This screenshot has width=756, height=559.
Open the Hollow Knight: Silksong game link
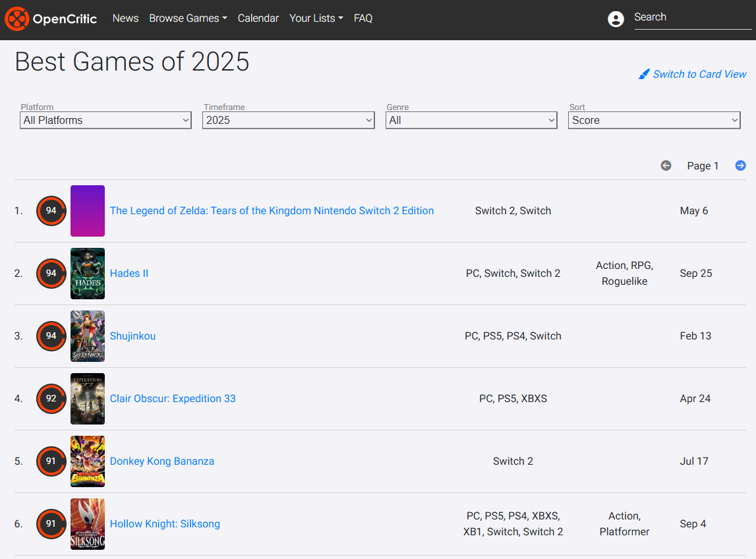[x=165, y=524]
